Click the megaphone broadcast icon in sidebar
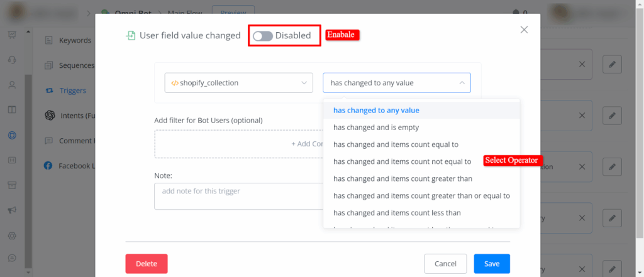This screenshot has width=644, height=277. 11,210
